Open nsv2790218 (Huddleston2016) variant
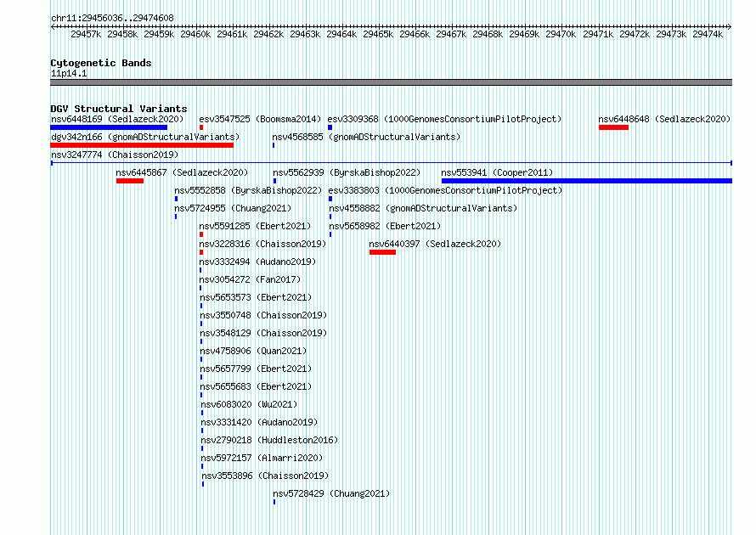The image size is (756, 535). tap(269, 440)
